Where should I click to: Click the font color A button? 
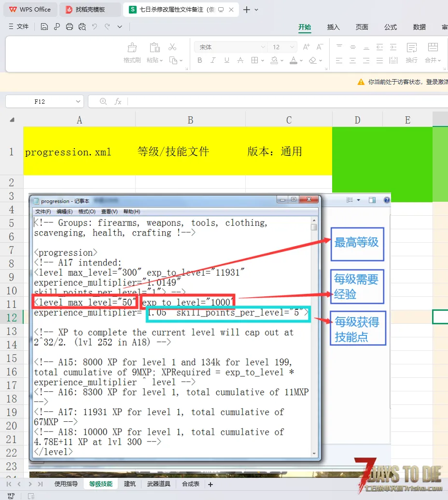click(294, 60)
